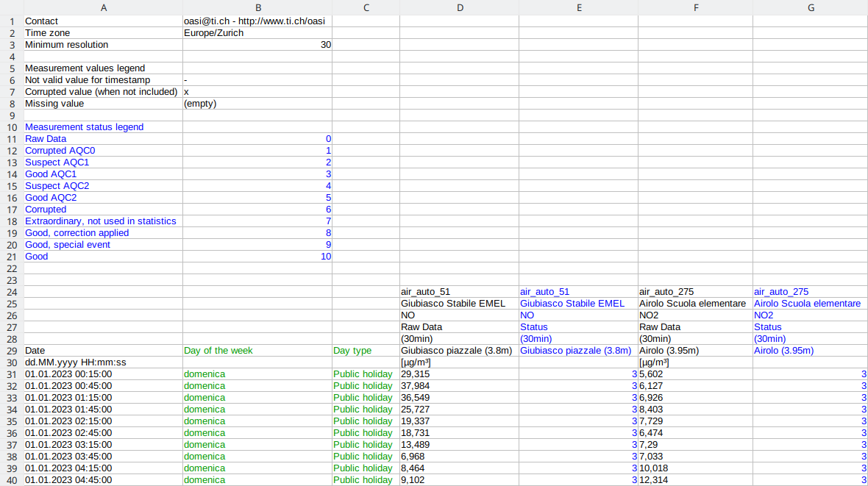Viewport: 868px width, 486px height.
Task: Click the [µg/m³] unit cell in column D
Action: [460, 362]
